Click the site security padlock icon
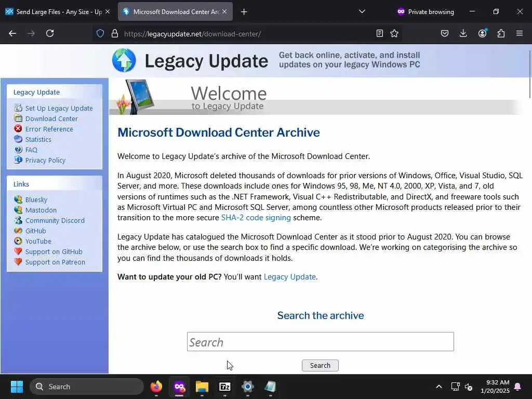The width and height of the screenshot is (532, 399). click(115, 34)
